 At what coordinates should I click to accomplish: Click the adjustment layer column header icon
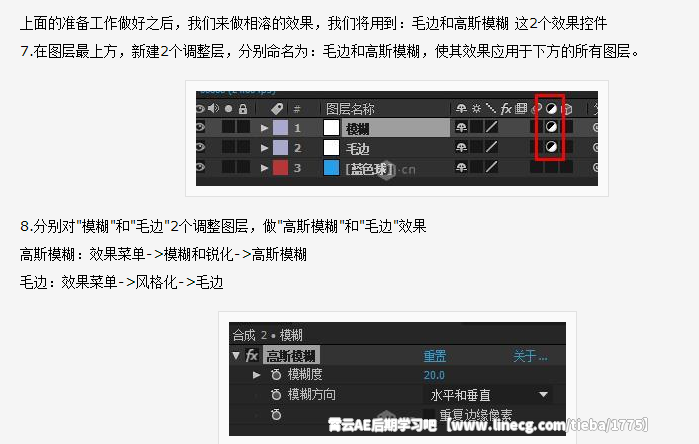(x=551, y=108)
